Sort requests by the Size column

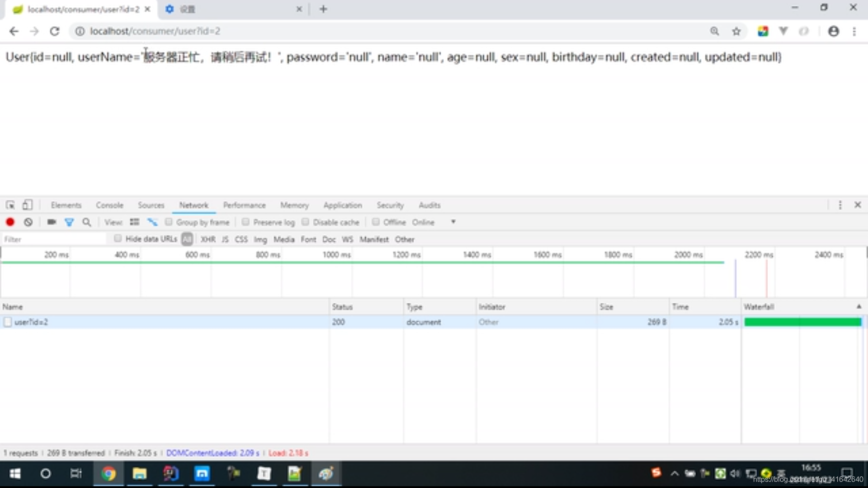pyautogui.click(x=633, y=307)
